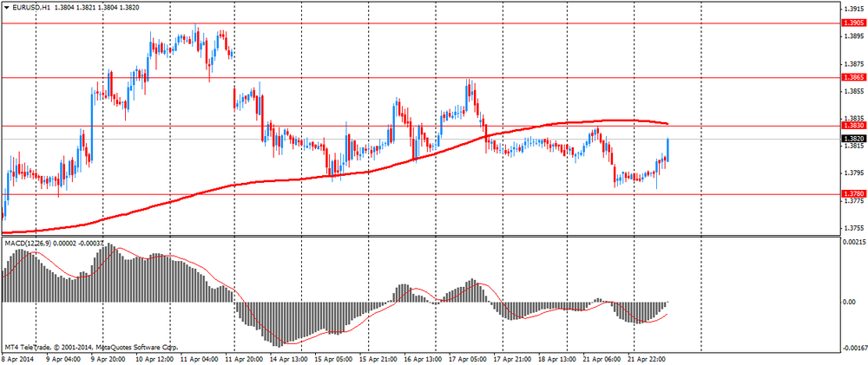Screen dimensions: 868x365
Task: Click the black 1.3820 current price label
Action: (853, 138)
